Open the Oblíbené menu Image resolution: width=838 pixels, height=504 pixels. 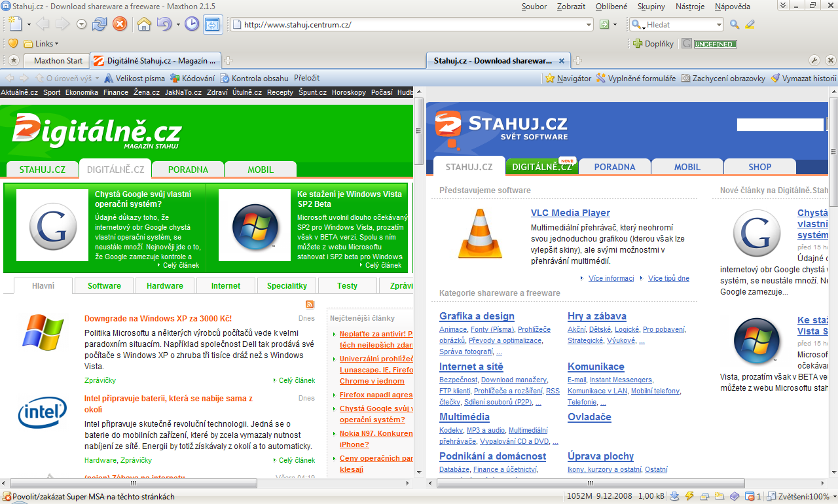click(611, 7)
